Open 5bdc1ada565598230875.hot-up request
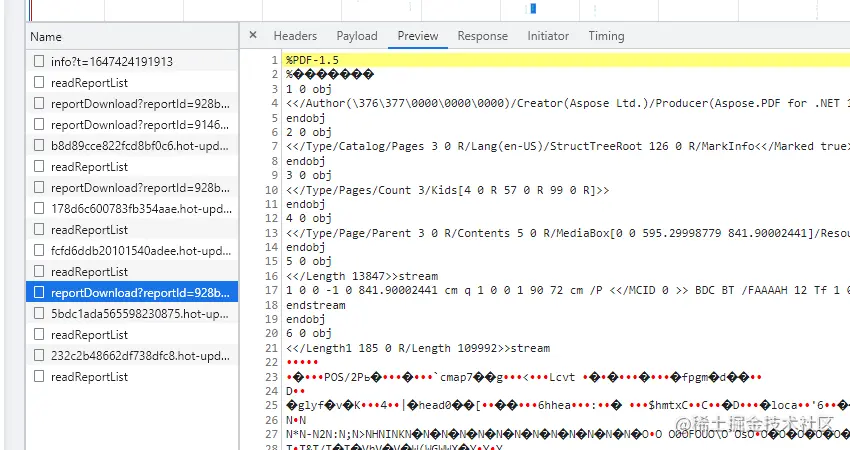 pyautogui.click(x=140, y=314)
